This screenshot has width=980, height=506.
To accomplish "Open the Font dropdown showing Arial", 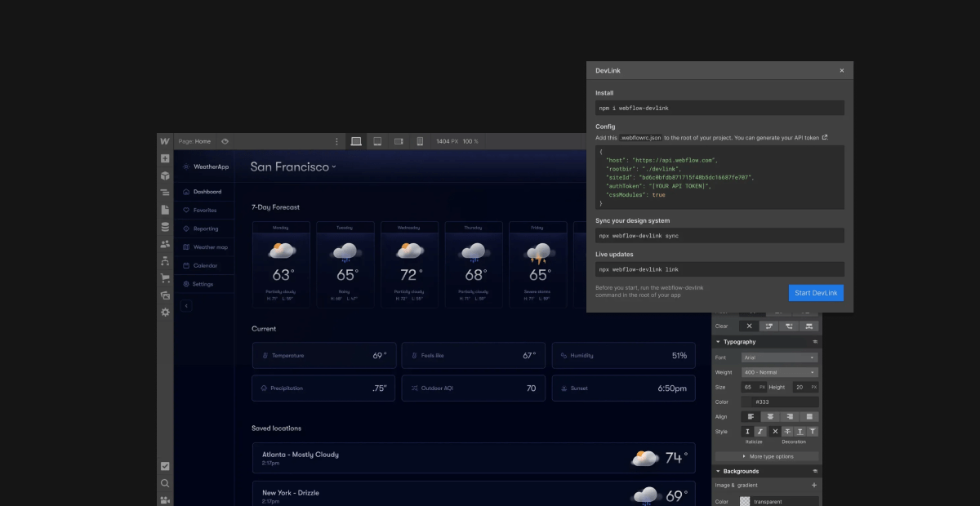I will [779, 357].
